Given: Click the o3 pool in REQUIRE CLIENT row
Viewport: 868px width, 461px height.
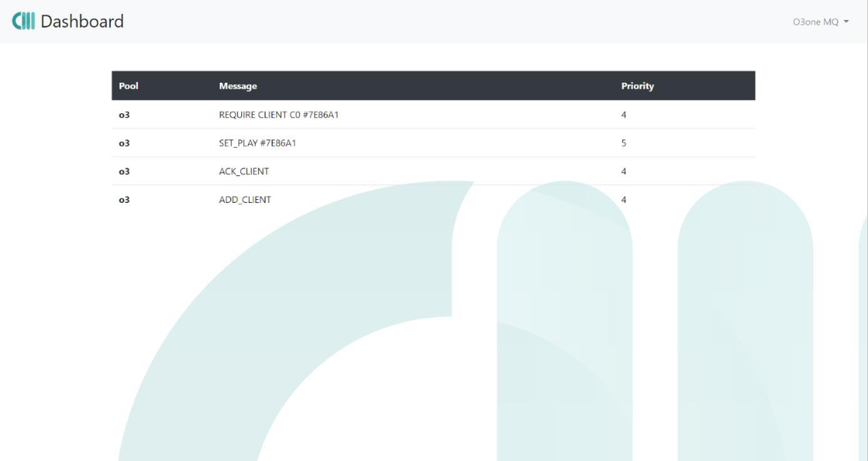Looking at the screenshot, I should click(124, 115).
